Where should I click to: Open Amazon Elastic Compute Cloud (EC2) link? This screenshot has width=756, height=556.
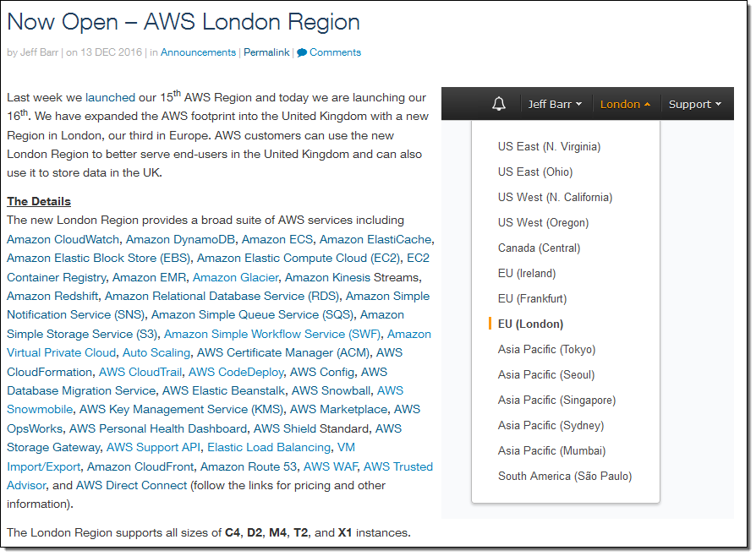299,259
